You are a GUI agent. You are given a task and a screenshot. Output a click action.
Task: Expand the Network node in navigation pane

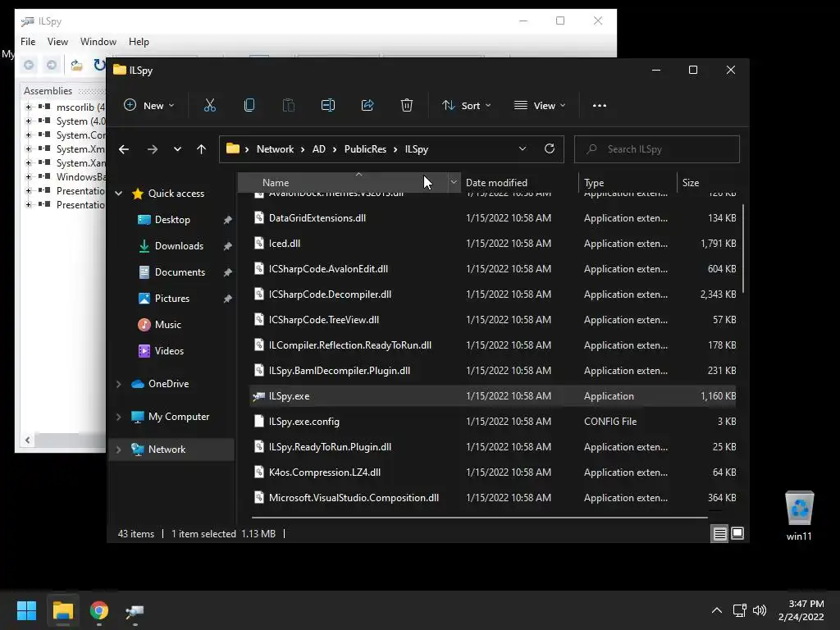coord(119,450)
